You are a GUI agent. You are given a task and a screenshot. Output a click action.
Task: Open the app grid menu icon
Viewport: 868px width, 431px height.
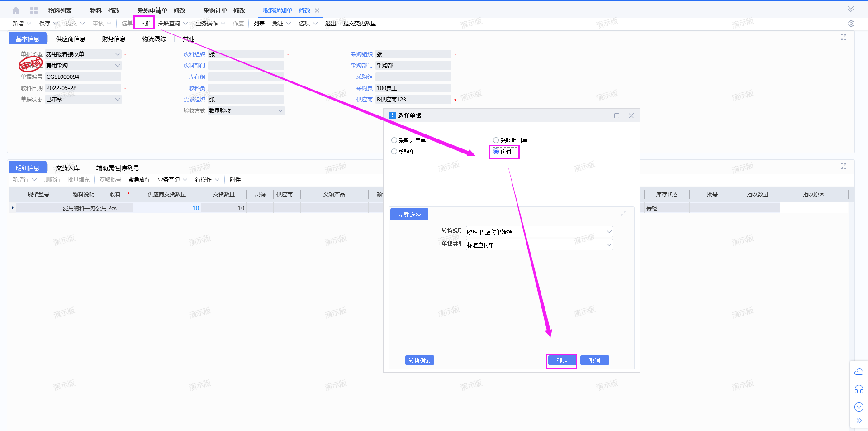click(x=34, y=10)
